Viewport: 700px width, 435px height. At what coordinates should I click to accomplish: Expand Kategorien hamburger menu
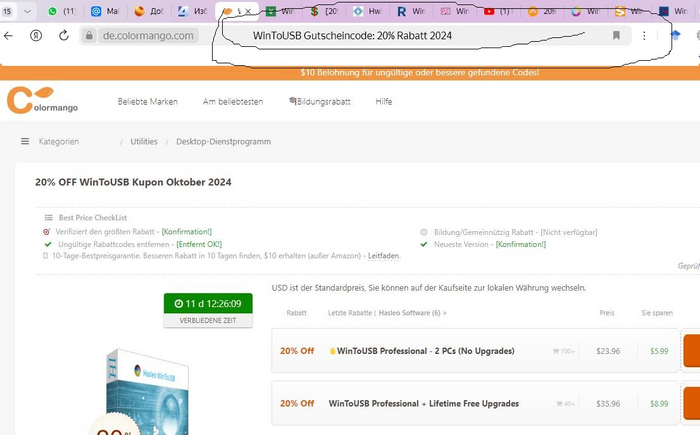click(25, 141)
